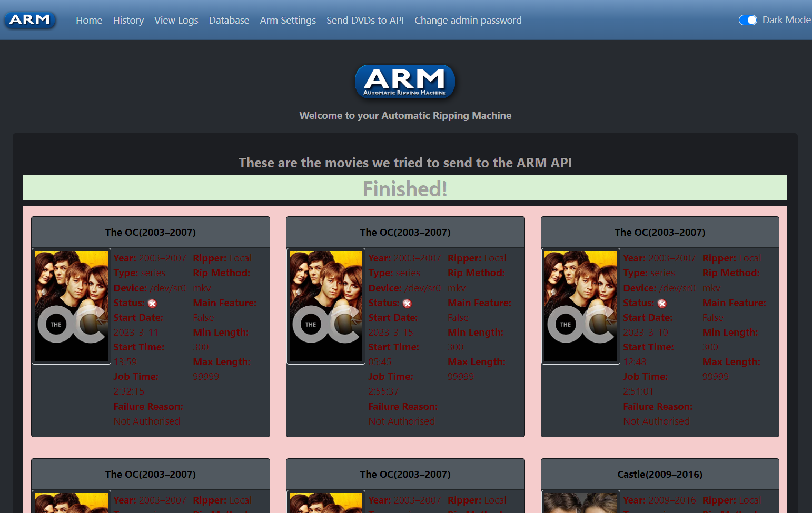Toggle the Dark Mode switch
The height and width of the screenshot is (513, 812).
coord(748,19)
